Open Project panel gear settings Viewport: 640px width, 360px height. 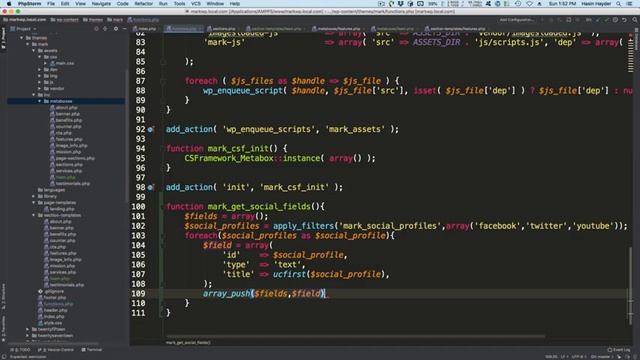coord(116,29)
